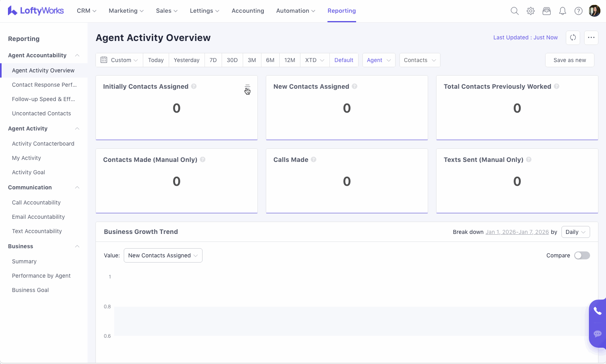Open the settings gear icon
Screen dimensions: 606x364
(x=530, y=11)
